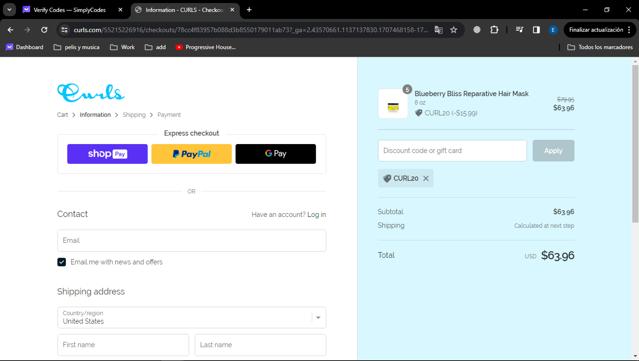The width and height of the screenshot is (639, 361).
Task: Focus the Email input field
Action: click(x=192, y=240)
